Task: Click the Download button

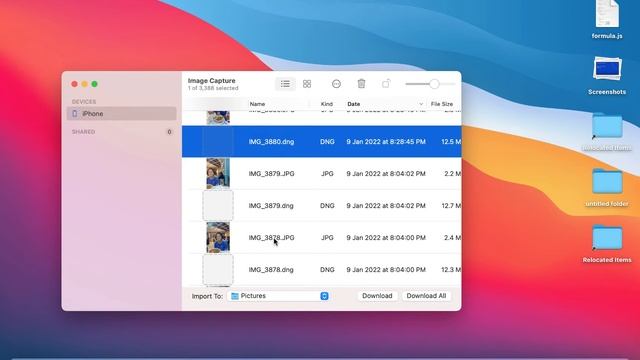Action: tap(377, 296)
